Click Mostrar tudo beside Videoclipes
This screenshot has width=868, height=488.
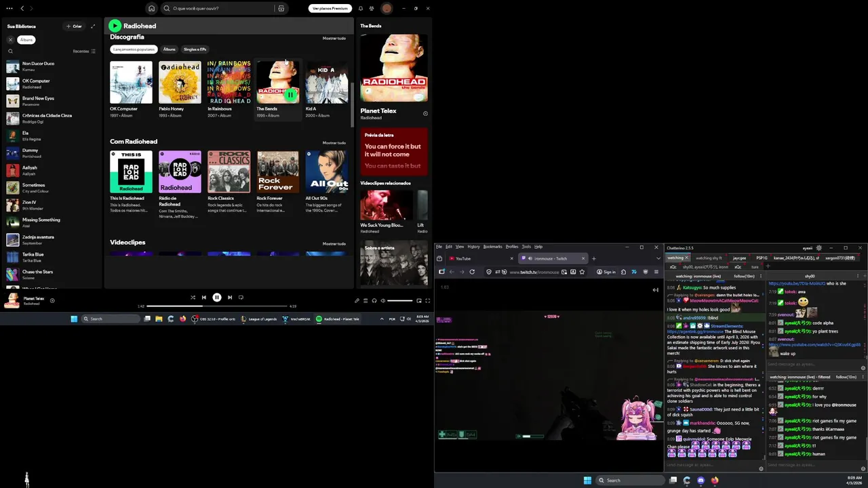click(x=334, y=243)
